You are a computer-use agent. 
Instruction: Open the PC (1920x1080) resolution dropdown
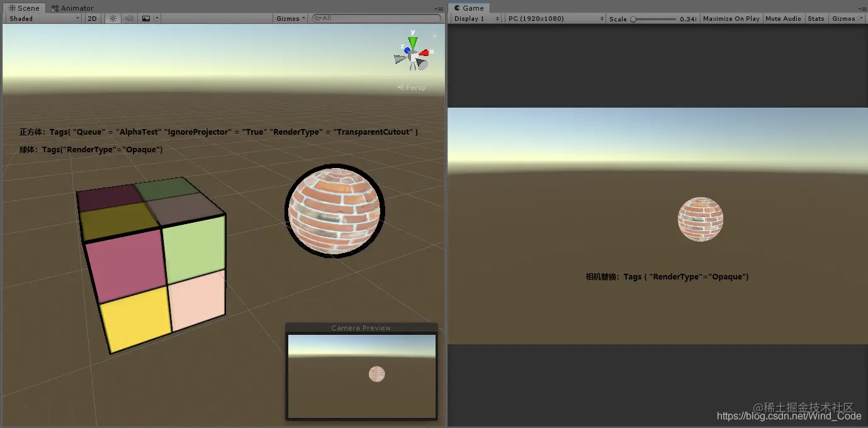point(555,18)
